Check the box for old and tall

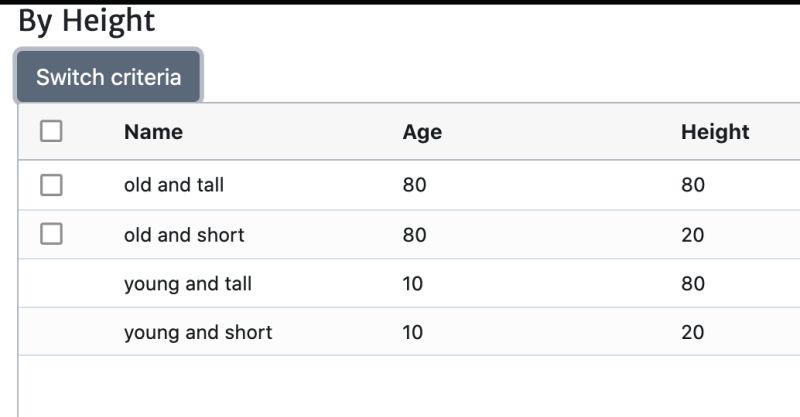(51, 185)
